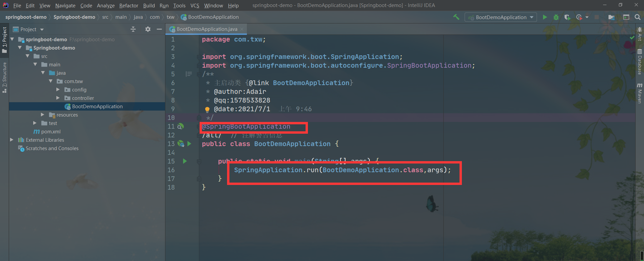Open the Run Anything window icon
Image resolution: width=644 pixels, height=261 pixels.
[626, 17]
